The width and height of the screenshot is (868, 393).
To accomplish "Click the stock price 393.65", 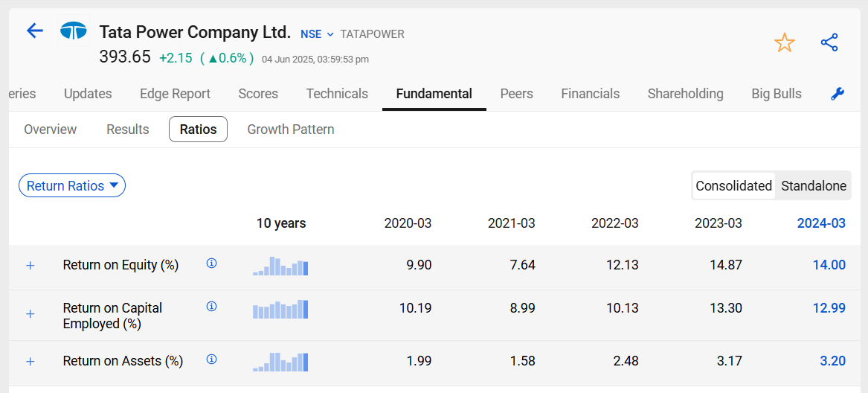I will [x=125, y=57].
